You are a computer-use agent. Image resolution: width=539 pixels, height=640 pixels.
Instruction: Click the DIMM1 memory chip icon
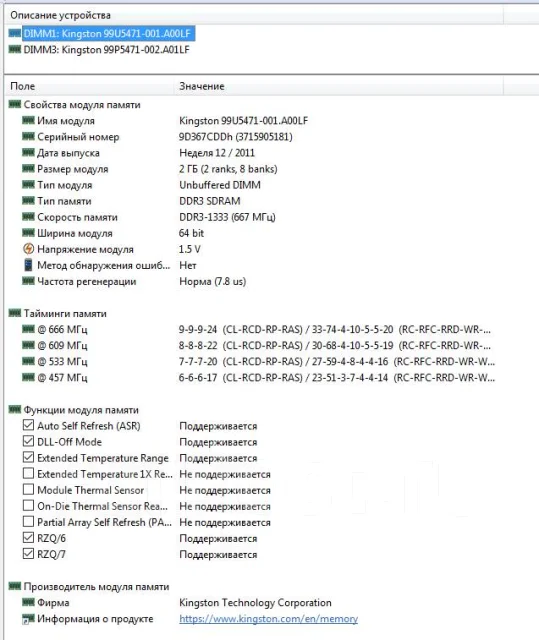pyautogui.click(x=15, y=33)
